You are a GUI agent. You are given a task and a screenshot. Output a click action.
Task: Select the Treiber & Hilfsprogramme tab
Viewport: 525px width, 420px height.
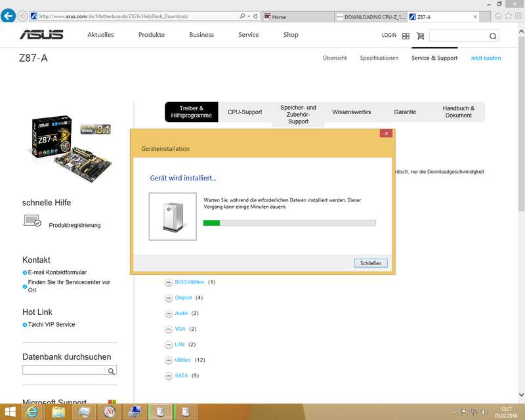click(x=191, y=112)
